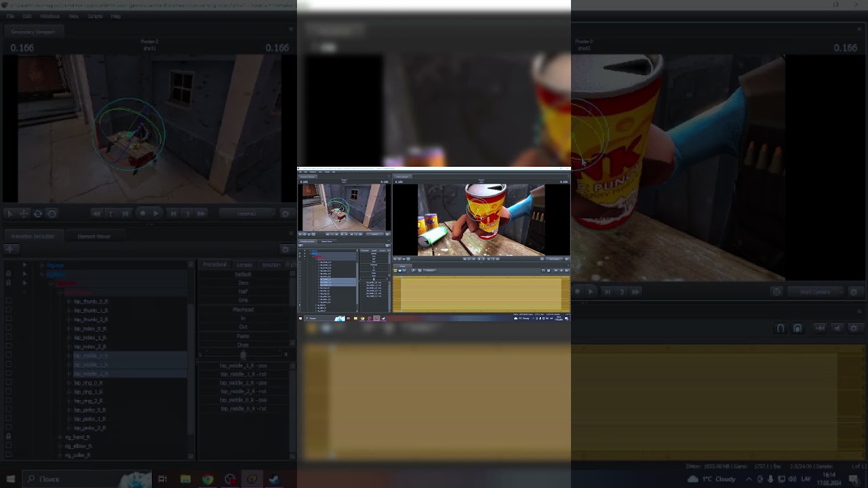Toggle checkbox in bip_ring_0_R row

(x=9, y=382)
